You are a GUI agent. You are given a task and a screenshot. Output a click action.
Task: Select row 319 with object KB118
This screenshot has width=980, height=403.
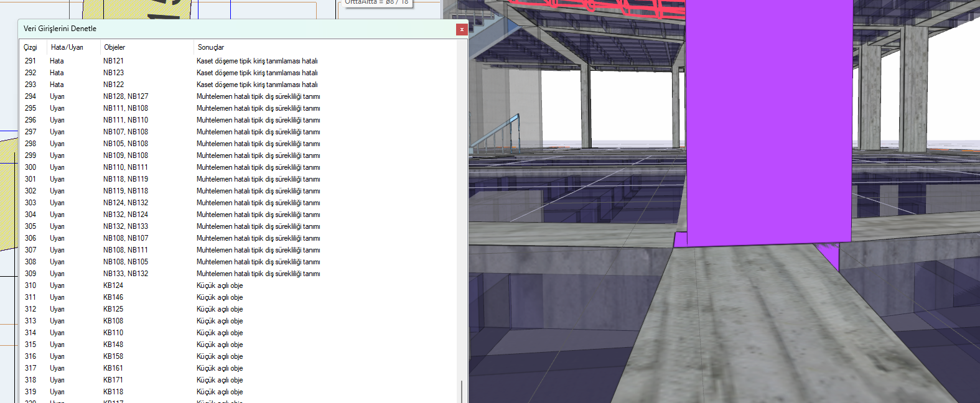tap(238, 392)
